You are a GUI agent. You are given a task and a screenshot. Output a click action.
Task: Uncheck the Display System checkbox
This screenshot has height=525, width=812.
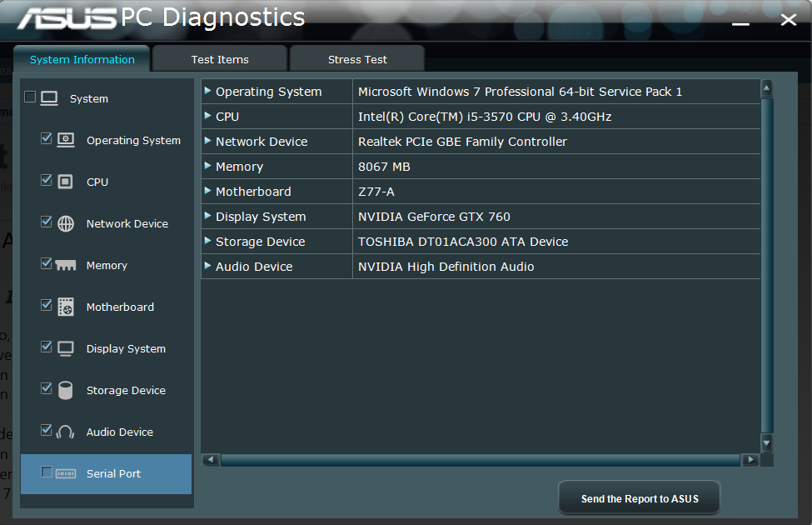47,347
